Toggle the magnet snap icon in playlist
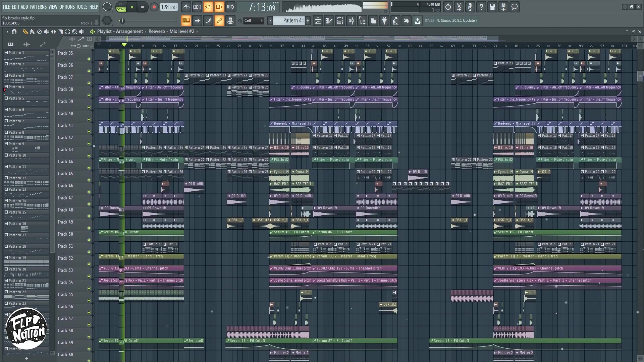The height and width of the screenshot is (362, 644). [14, 32]
